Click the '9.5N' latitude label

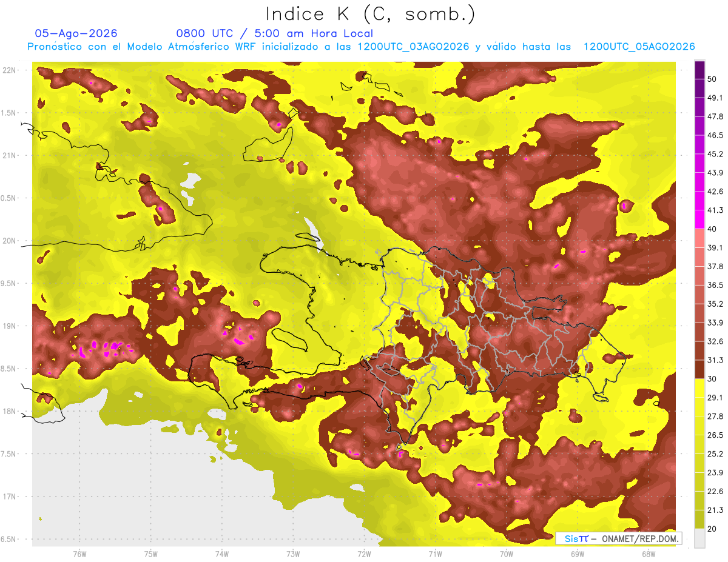[9, 283]
